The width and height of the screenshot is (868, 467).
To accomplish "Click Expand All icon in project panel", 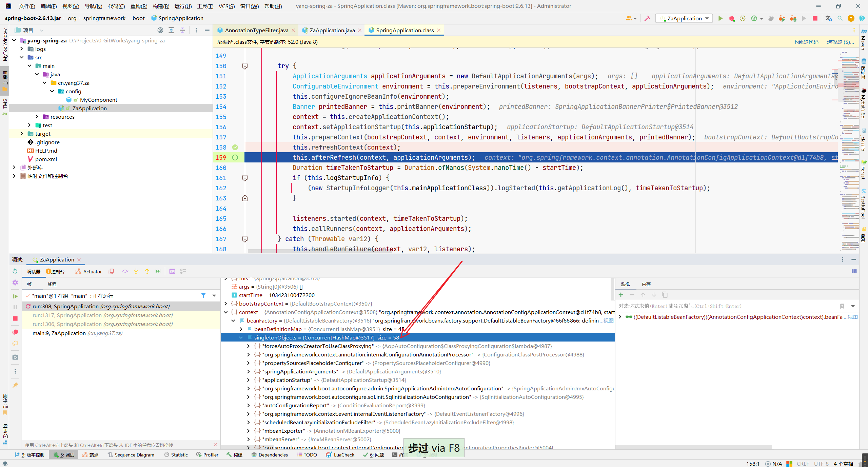I will (171, 30).
